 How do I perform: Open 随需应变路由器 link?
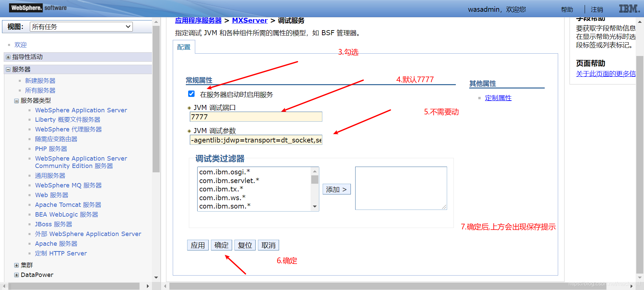(56, 139)
